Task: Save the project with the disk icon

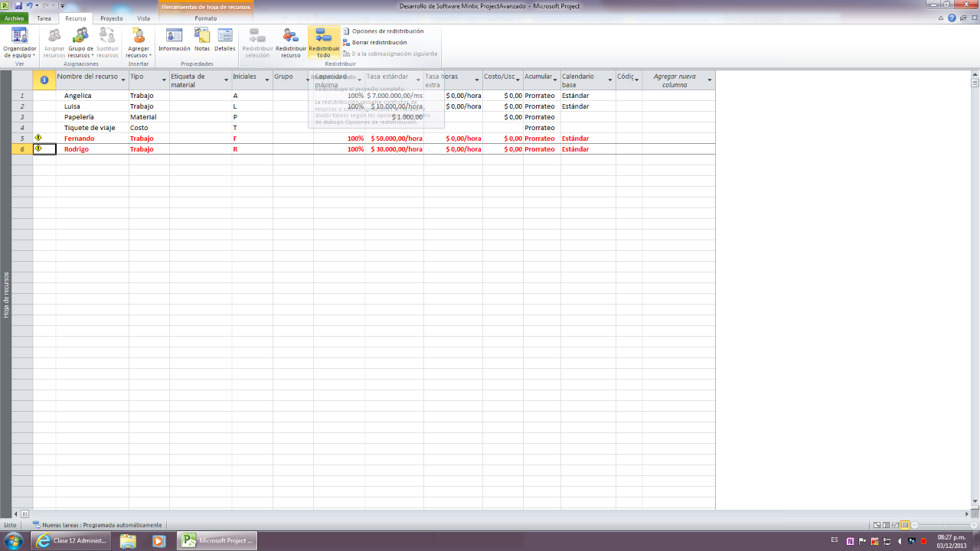Action: [18, 5]
